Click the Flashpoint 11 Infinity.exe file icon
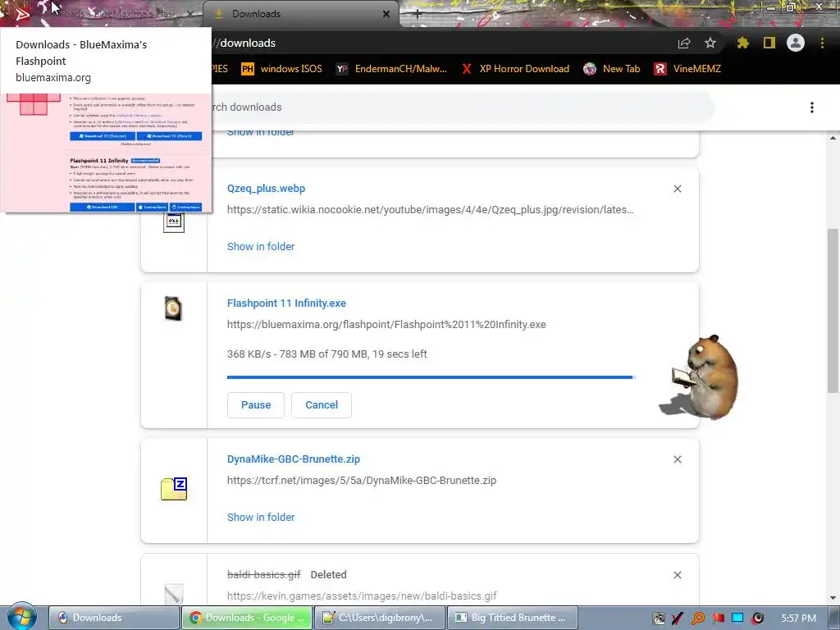Screen dimensions: 840x630 coord(173,308)
